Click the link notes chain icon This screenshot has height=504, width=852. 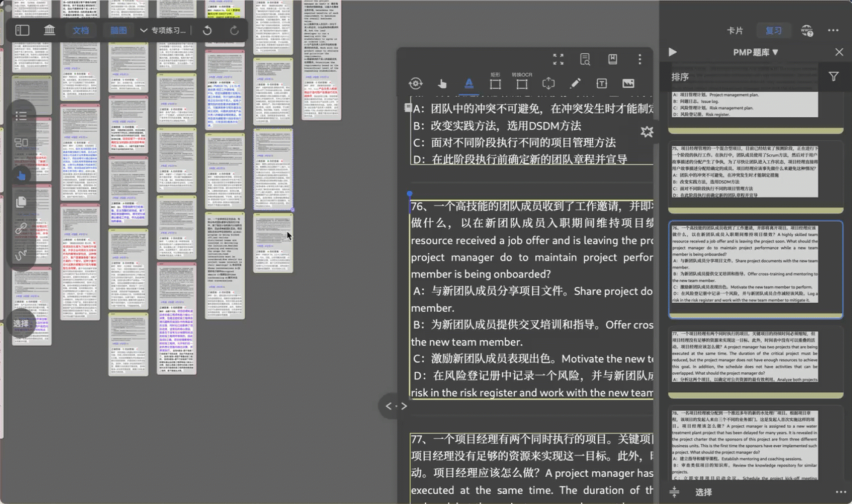click(21, 228)
